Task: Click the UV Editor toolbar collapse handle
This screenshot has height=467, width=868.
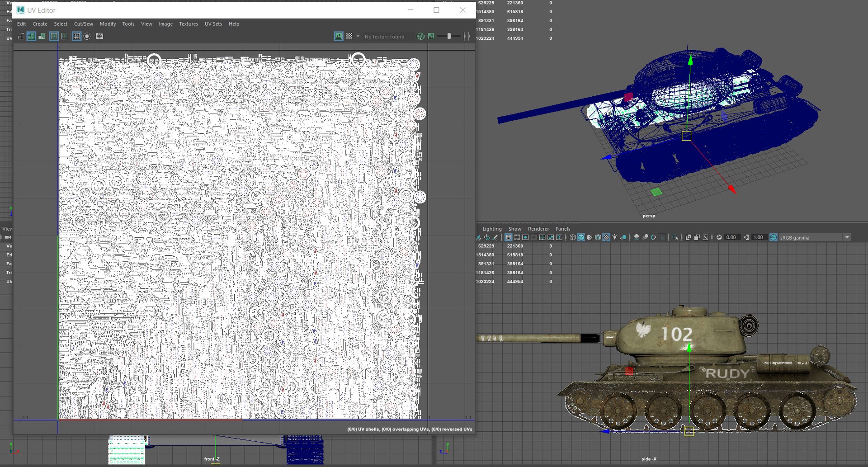Action: [467, 36]
